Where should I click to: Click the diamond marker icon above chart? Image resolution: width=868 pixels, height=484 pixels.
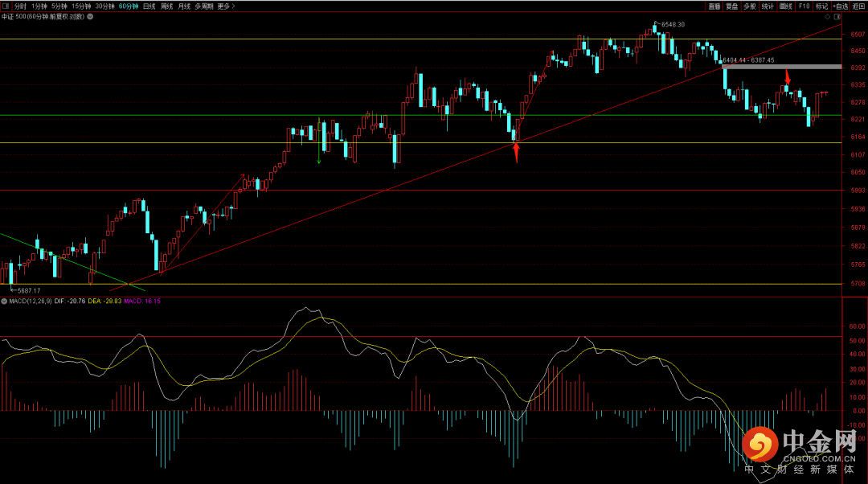point(828,17)
